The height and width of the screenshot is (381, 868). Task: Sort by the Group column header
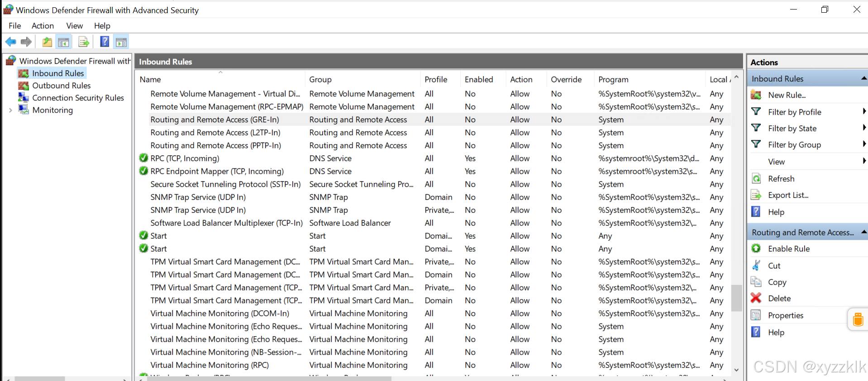(363, 79)
